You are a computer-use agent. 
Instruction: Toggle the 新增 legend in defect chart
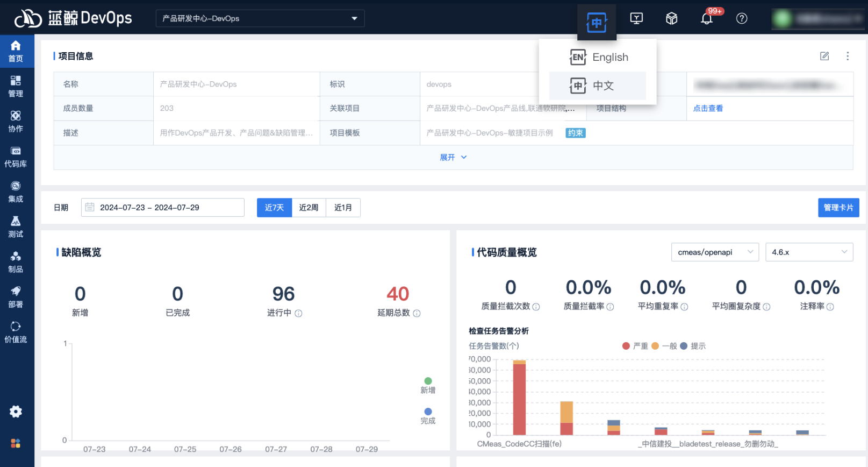tap(428, 386)
